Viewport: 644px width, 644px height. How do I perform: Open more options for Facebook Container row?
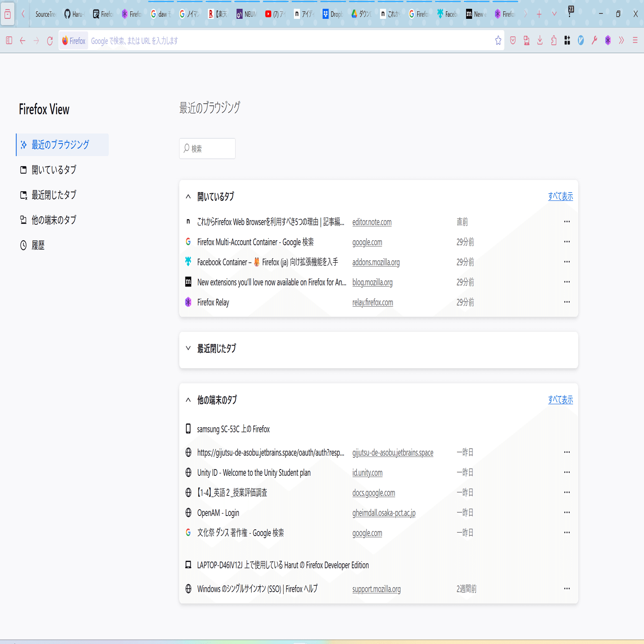click(x=567, y=262)
